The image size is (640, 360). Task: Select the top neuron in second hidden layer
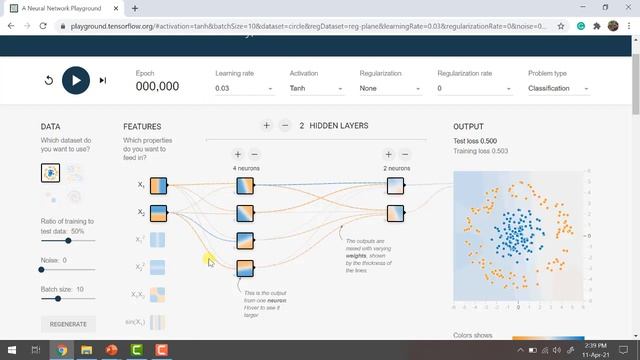click(x=396, y=185)
